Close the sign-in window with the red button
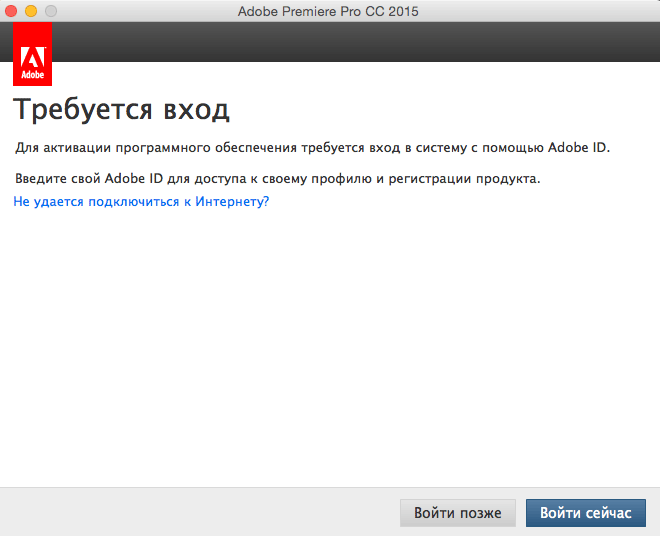Screen dimensions: 660x536 11,11
